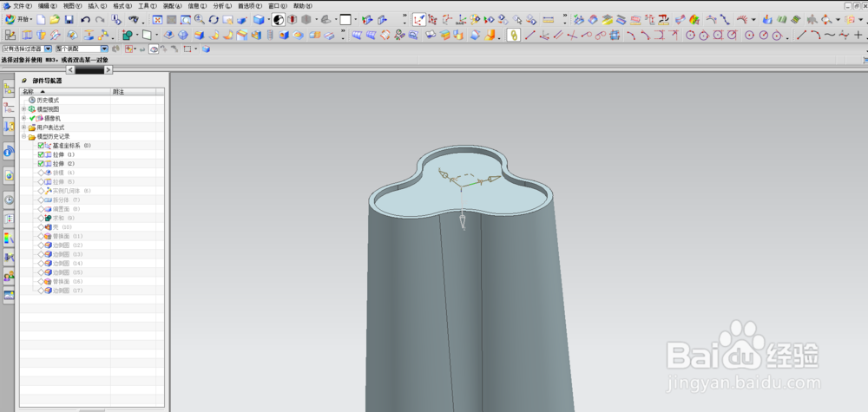Open the Part Navigator sidebar tab
868x412 pixels.
click(x=9, y=108)
